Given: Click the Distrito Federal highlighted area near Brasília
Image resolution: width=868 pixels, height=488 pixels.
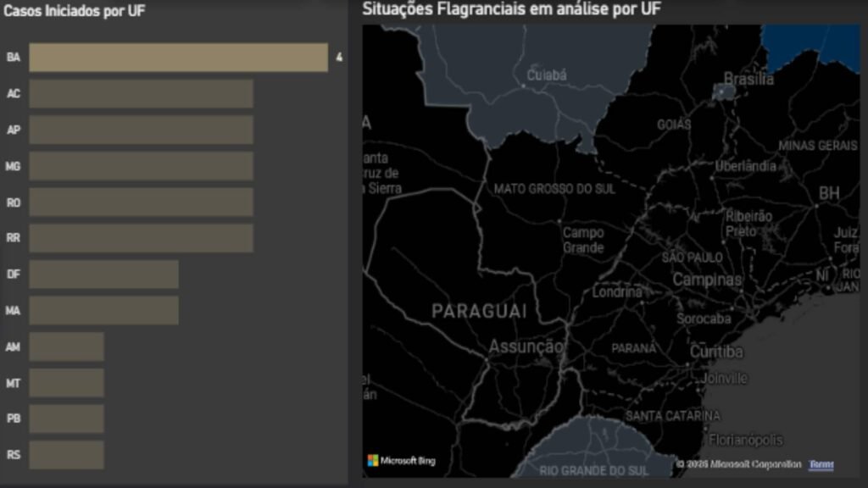Looking at the screenshot, I should pos(722,91).
